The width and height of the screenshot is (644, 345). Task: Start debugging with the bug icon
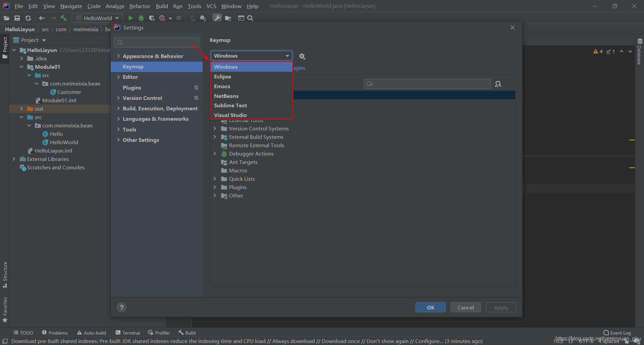141,18
